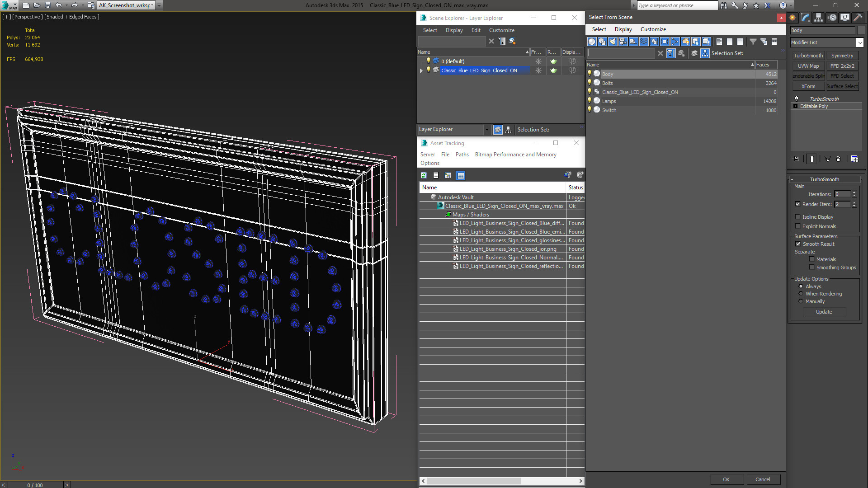The width and height of the screenshot is (868, 488).
Task: Add Symmetry modifier button
Action: pos(842,56)
